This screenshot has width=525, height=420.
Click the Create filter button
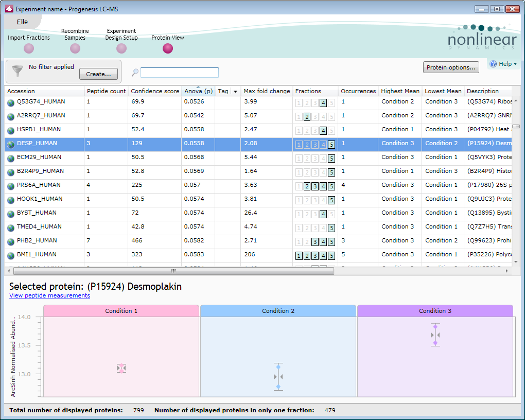98,74
